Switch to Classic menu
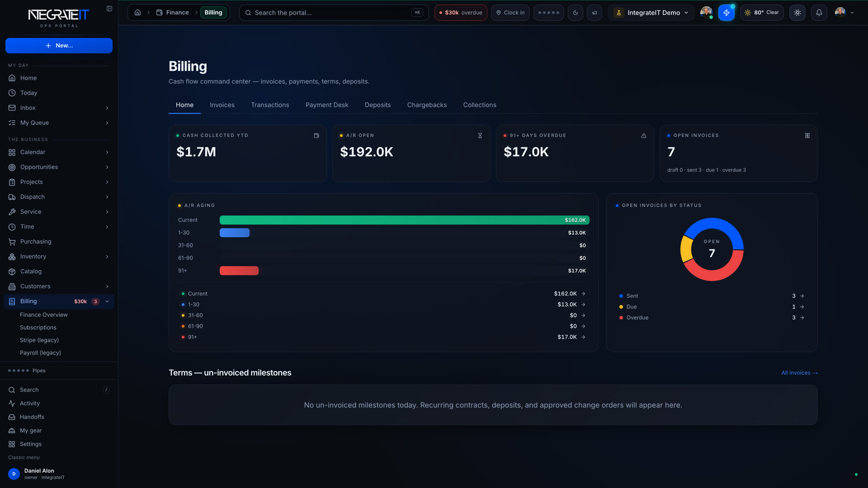 click(24, 458)
